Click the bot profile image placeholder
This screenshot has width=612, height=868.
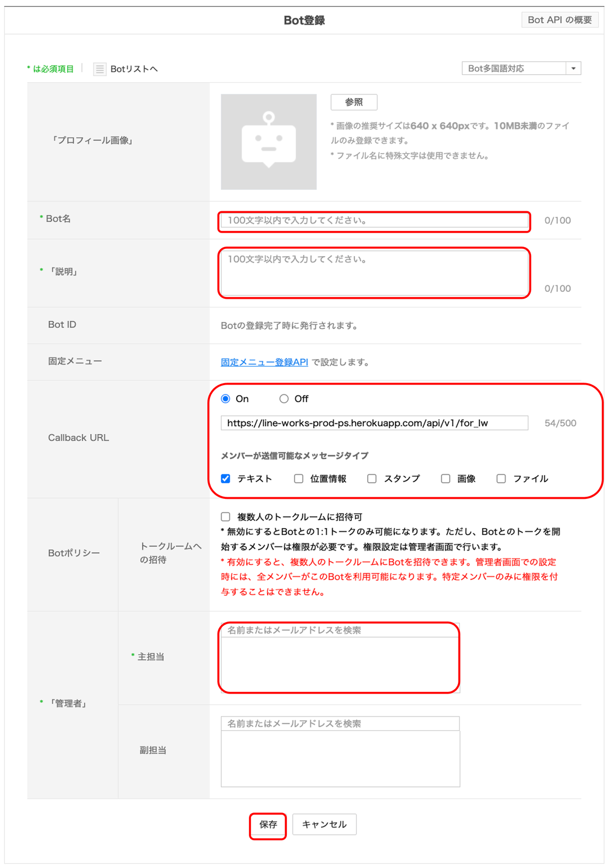[x=269, y=142]
